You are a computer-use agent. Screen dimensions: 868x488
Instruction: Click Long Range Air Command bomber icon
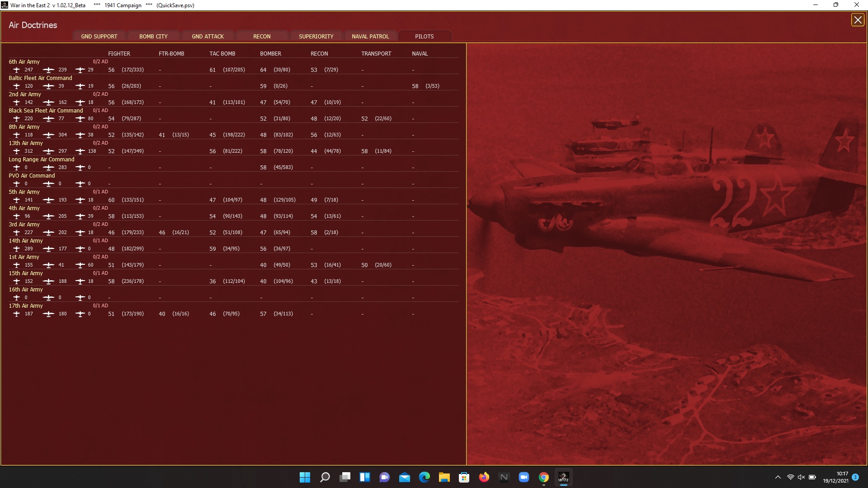[48, 168]
